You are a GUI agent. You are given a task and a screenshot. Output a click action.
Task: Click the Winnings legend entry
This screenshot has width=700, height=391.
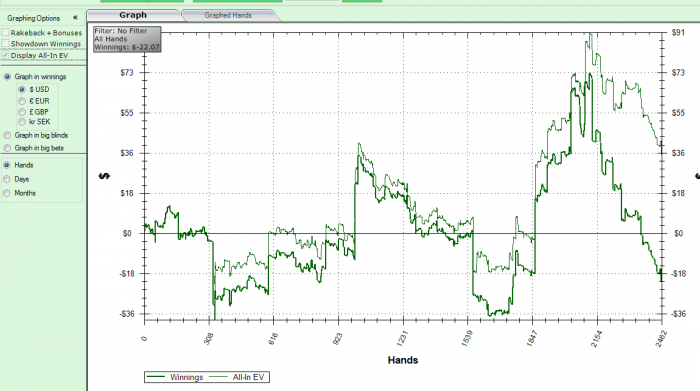coord(175,377)
